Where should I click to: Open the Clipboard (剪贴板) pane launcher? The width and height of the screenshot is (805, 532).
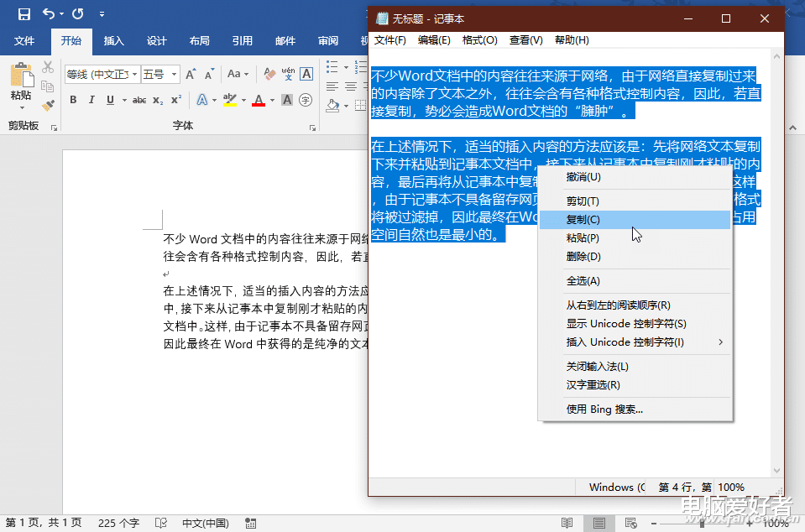(x=54, y=128)
